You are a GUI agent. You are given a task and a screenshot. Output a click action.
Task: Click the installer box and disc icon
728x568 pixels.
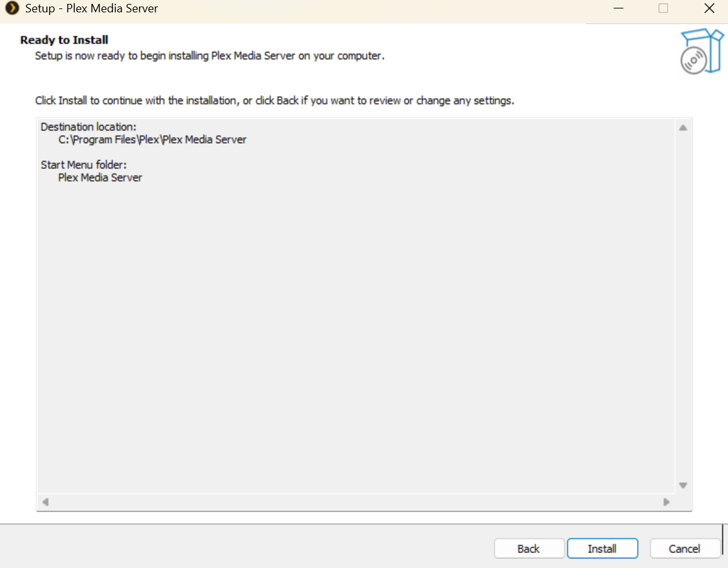[x=701, y=51]
